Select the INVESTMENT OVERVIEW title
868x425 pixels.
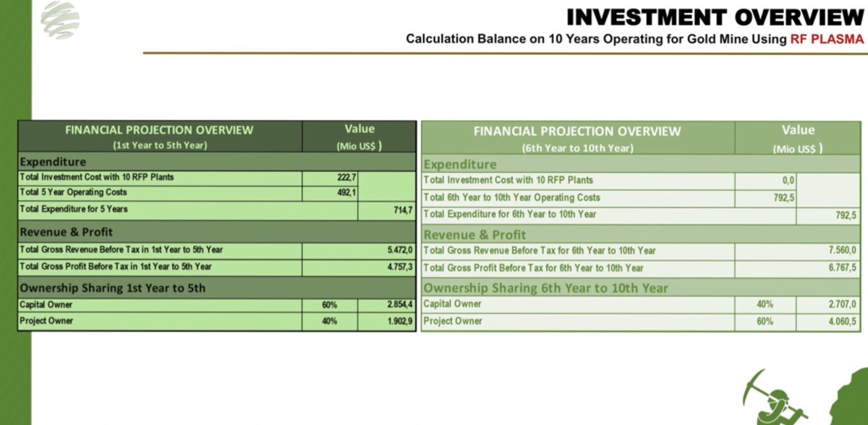coord(715,17)
